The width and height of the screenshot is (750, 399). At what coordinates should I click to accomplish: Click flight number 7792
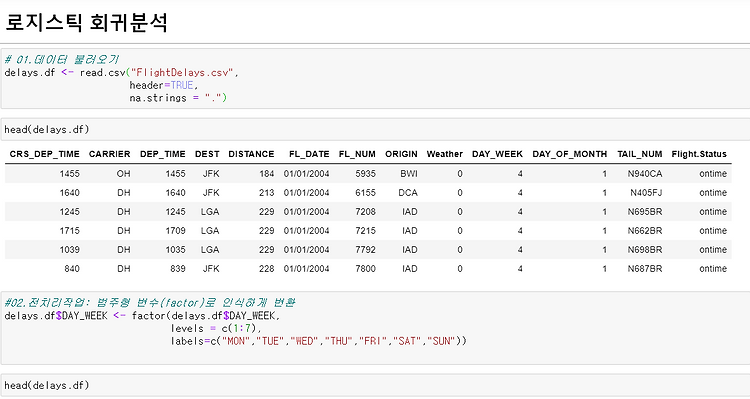click(365, 250)
